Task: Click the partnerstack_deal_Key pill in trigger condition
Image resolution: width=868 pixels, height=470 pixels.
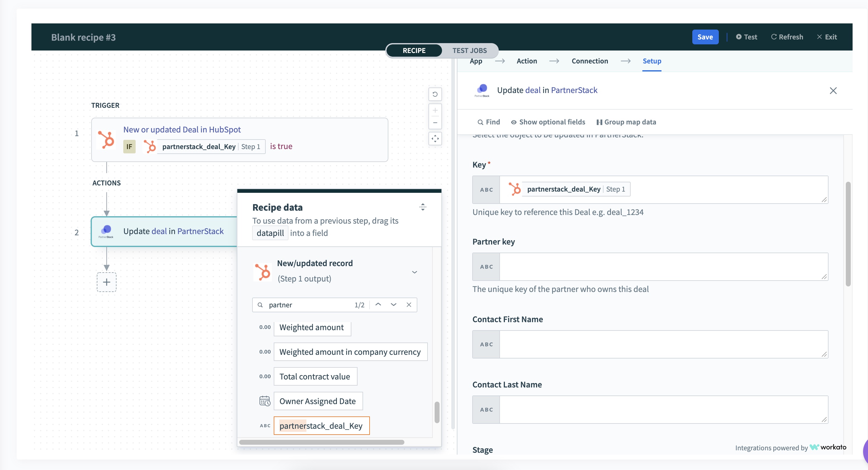Action: click(203, 147)
